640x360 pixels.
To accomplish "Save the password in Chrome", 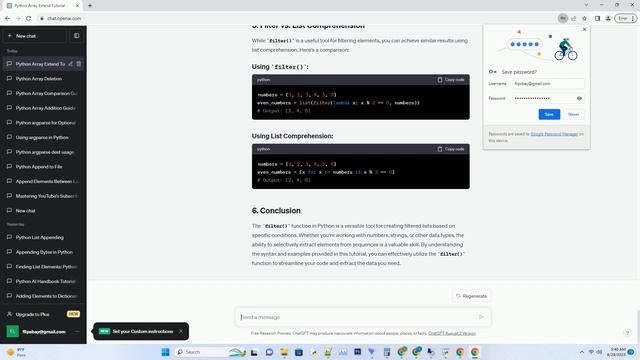I will coord(549,114).
